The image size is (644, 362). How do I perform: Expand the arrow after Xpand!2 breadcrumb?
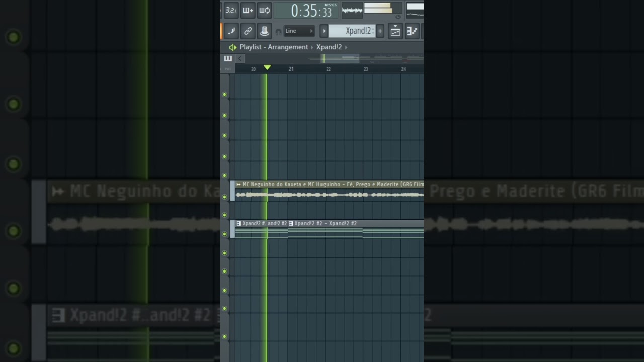[x=346, y=47]
